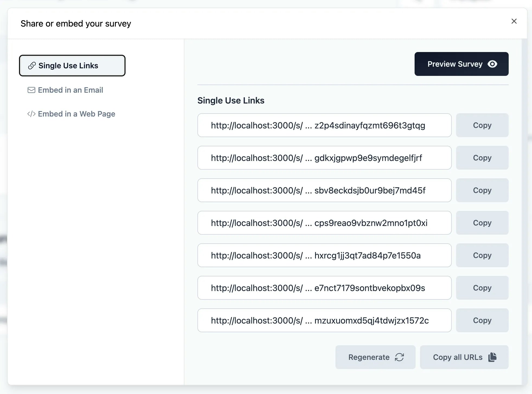532x394 pixels.
Task: Click the envelope icon next to Embed in an Email
Action: coord(31,90)
